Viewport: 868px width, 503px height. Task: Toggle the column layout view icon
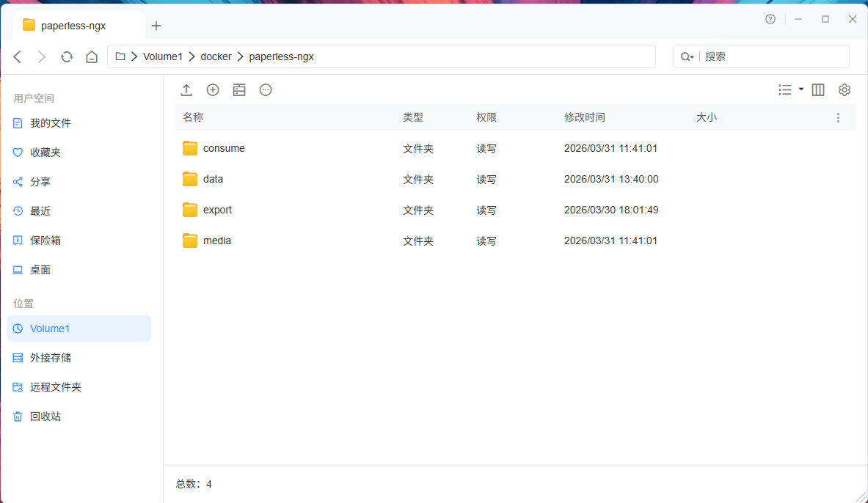[x=818, y=89]
